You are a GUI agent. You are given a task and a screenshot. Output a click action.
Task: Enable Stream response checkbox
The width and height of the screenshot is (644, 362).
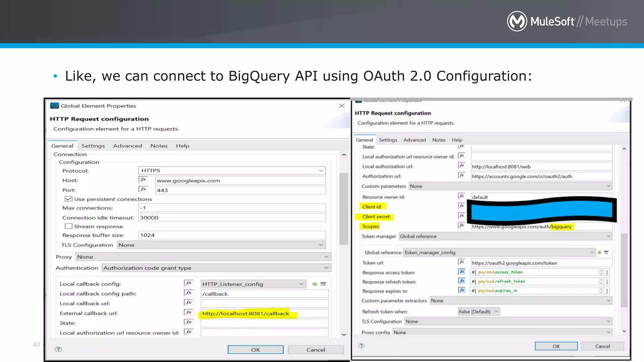pos(69,226)
